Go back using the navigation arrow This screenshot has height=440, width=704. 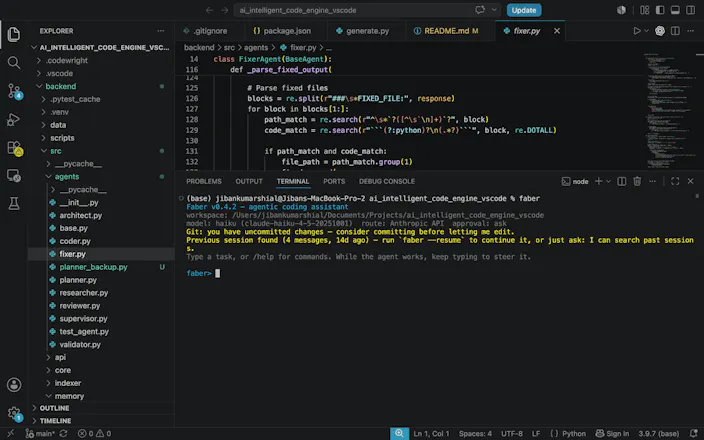(209, 10)
